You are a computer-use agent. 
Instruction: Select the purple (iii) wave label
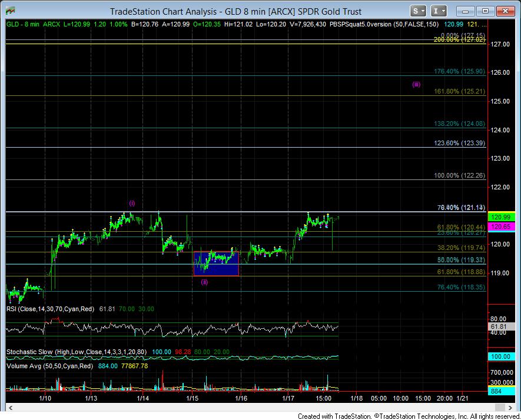(416, 84)
